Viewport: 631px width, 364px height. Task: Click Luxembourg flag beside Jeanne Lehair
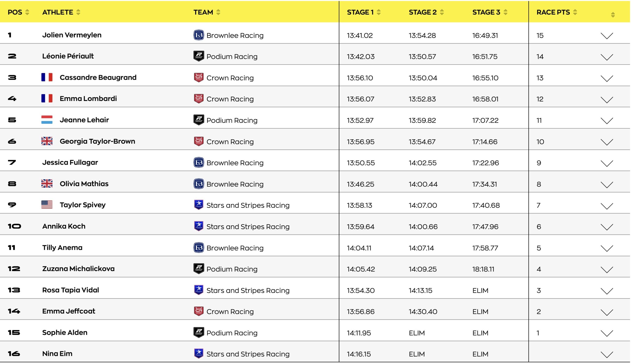pyautogui.click(x=47, y=120)
